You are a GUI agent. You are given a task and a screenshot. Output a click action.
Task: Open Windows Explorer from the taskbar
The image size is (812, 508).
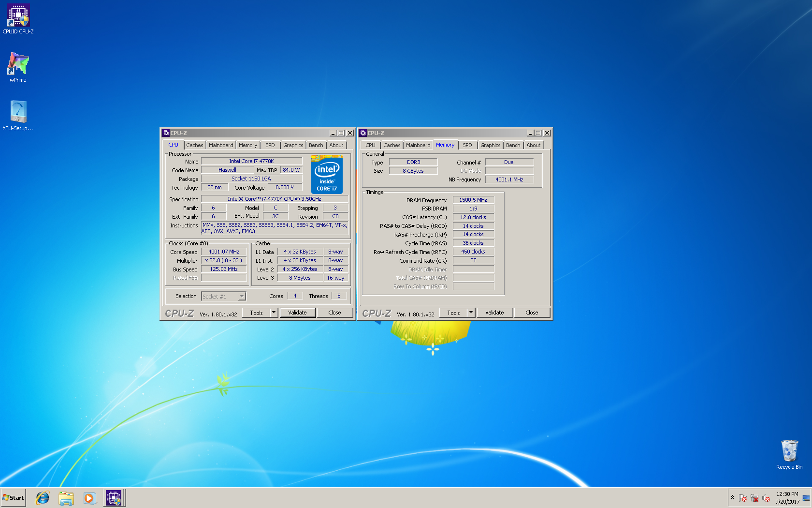click(66, 498)
